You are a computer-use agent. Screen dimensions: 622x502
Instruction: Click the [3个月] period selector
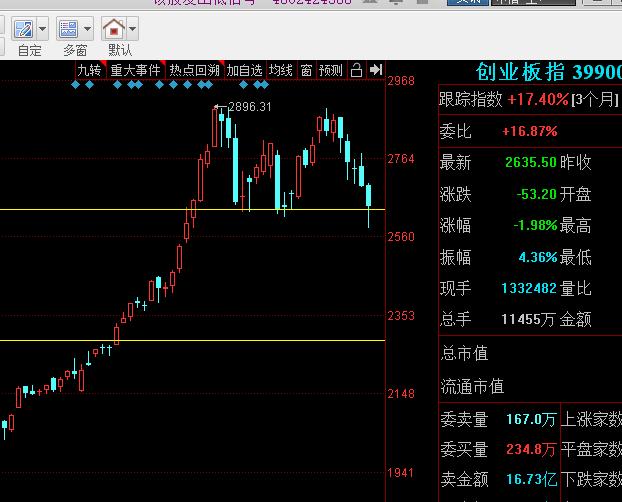click(596, 100)
